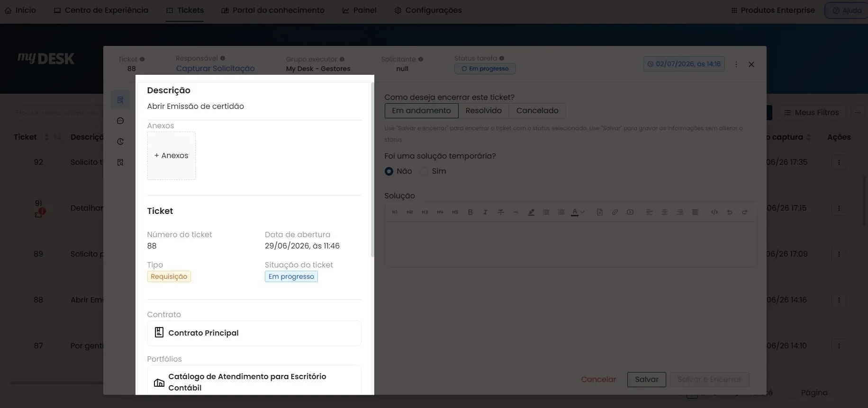Justify text in Solução editor
This screenshot has width=868, height=408.
(x=695, y=212)
